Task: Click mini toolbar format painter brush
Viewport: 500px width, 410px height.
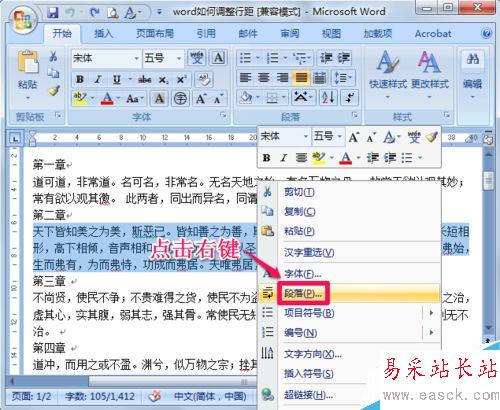Action: [x=432, y=137]
